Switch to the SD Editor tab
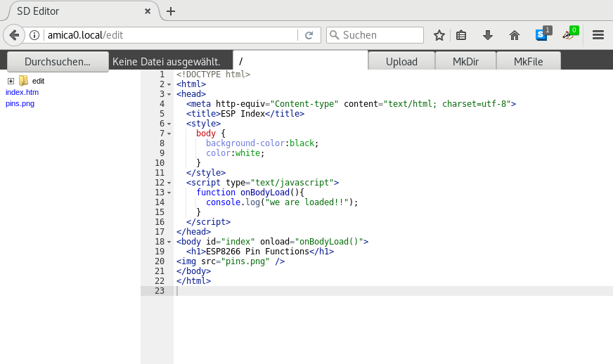 click(79, 11)
